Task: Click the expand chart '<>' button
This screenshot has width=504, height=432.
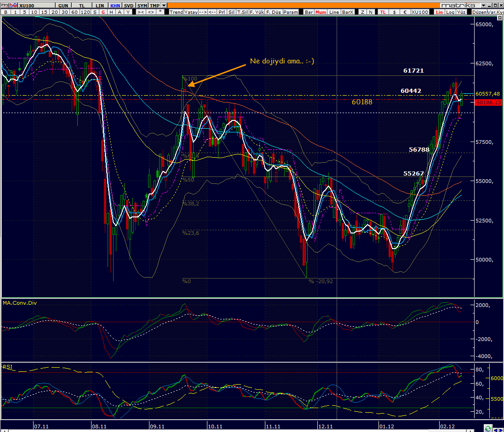Action: tap(151, 12)
